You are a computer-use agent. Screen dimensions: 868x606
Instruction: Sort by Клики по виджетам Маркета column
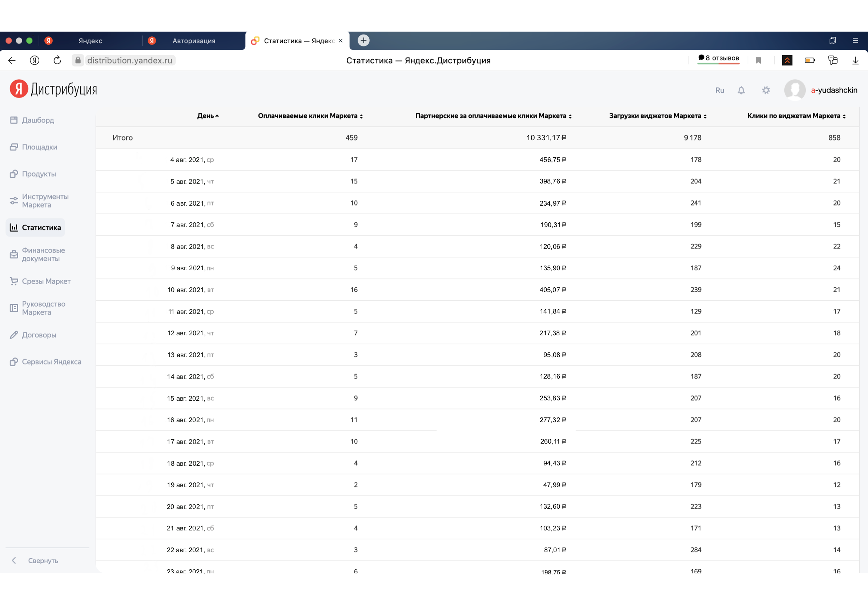click(796, 116)
